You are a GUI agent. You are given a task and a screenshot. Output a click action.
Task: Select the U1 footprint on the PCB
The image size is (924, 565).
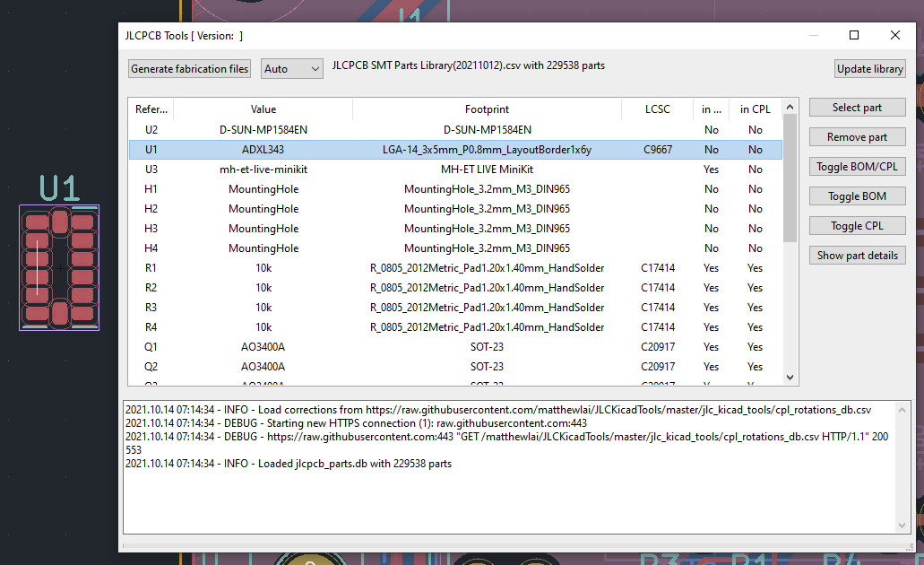59,267
